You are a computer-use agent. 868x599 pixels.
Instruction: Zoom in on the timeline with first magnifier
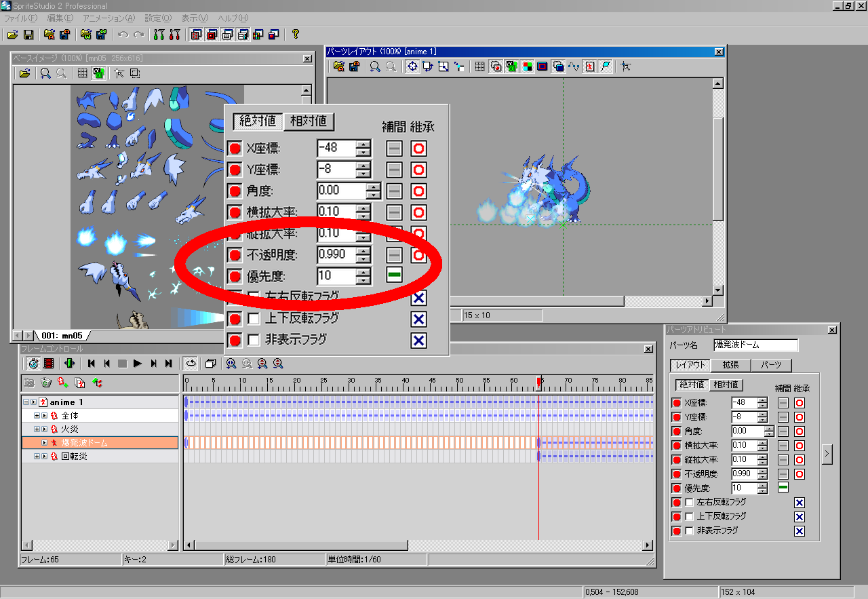[x=231, y=364]
